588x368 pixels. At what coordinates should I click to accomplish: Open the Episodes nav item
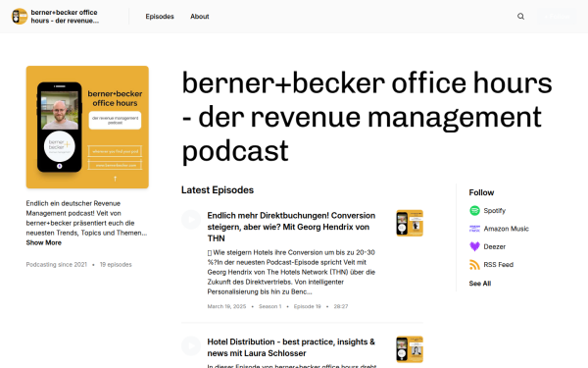click(x=160, y=17)
